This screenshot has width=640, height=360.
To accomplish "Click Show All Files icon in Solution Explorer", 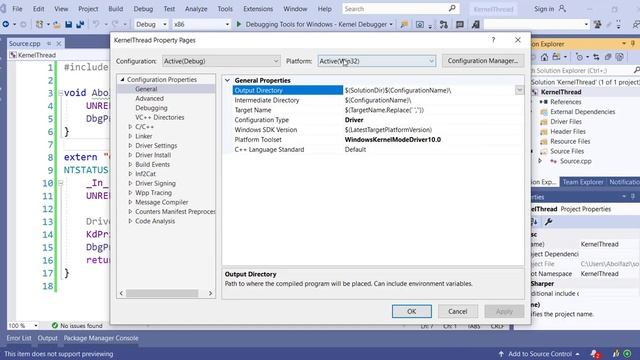I will tap(620, 57).
